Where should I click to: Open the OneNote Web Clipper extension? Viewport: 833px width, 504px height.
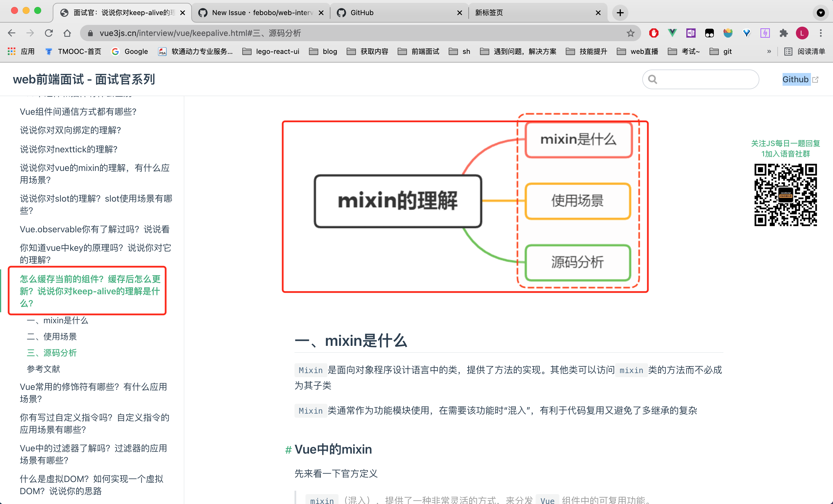[x=691, y=33]
